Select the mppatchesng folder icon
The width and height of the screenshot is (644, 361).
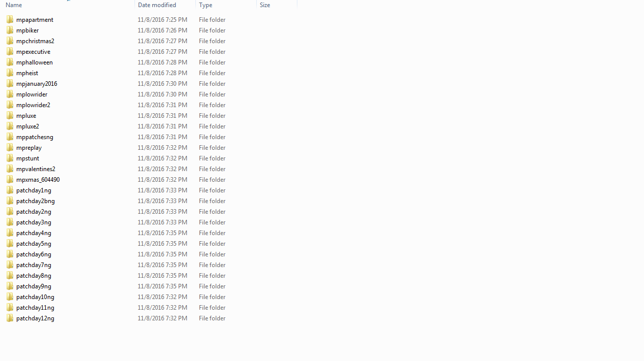10,137
